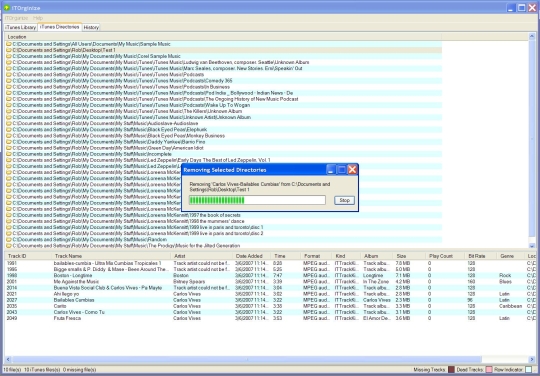Select 'live in paris and toronto\disc 1' directory
This screenshot has width=540, height=376.
(223, 227)
